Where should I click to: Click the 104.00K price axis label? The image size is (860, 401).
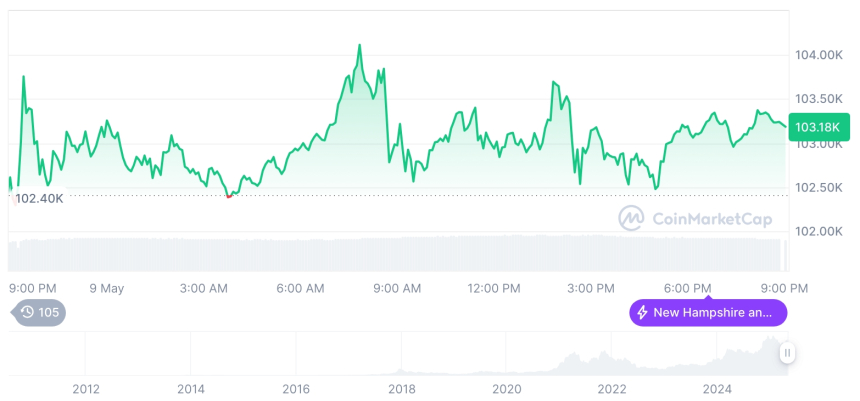[x=816, y=55]
